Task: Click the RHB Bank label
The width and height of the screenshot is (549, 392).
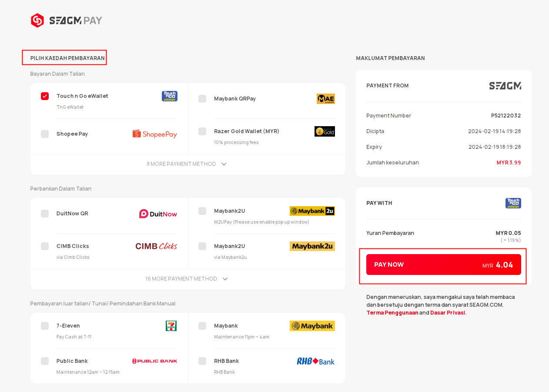Action: click(x=227, y=361)
